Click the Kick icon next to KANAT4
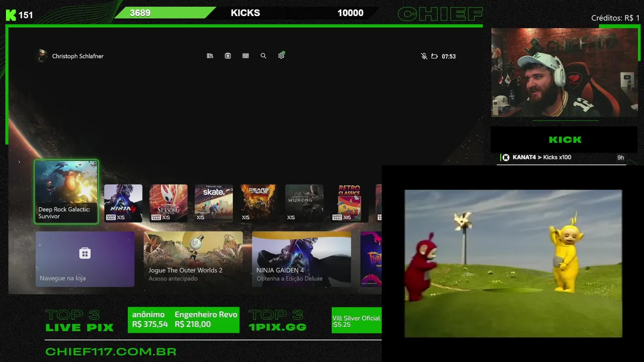The width and height of the screenshot is (644, 362). pos(506,157)
